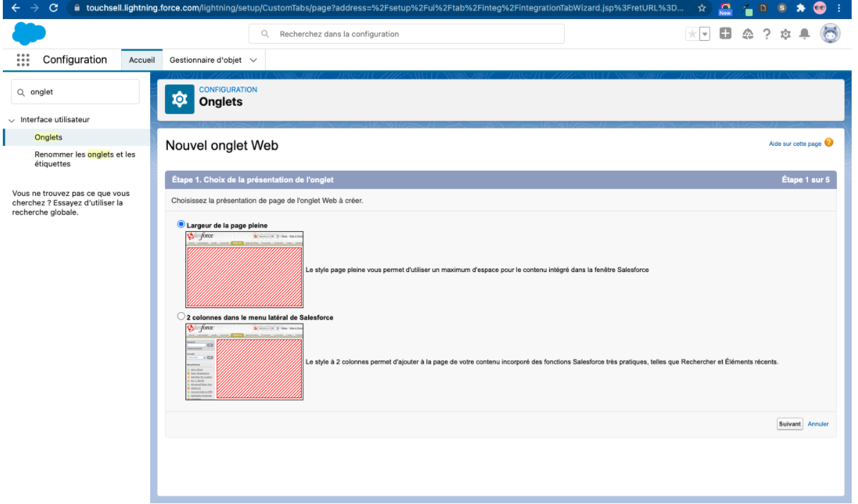Focus Recherchez dans la configuration search box
This screenshot has width=858, height=504.
pos(406,34)
